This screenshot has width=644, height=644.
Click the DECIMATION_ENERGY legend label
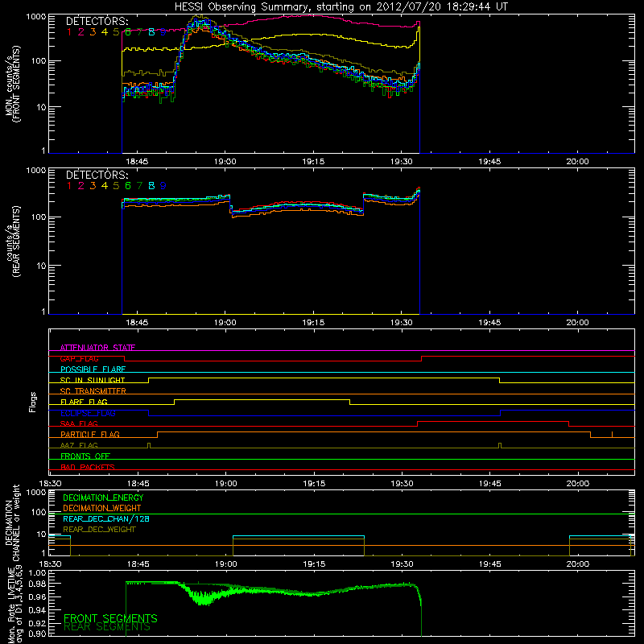103,497
